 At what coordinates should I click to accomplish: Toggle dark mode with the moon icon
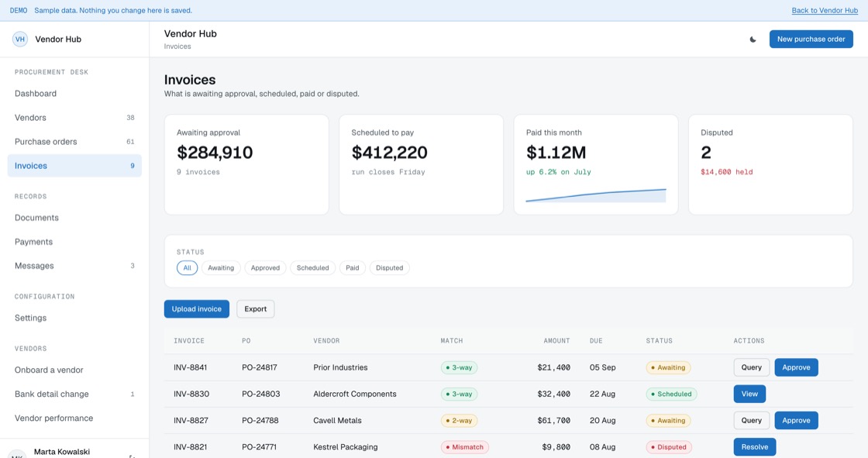753,40
